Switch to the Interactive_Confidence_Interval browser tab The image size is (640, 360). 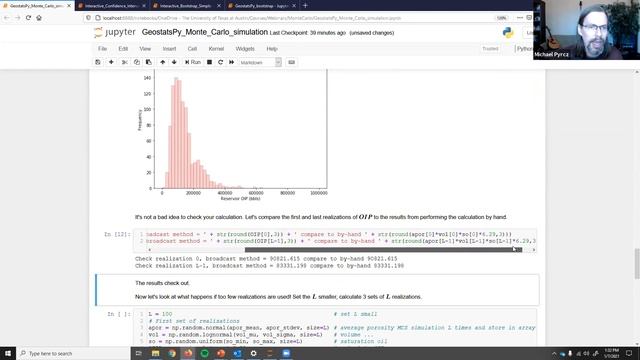pyautogui.click(x=111, y=6)
